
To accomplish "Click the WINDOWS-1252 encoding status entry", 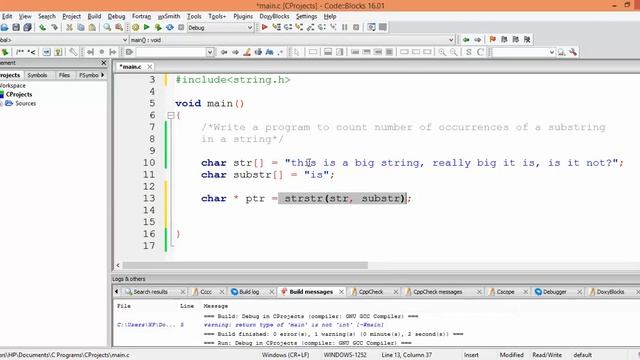I will [x=345, y=355].
